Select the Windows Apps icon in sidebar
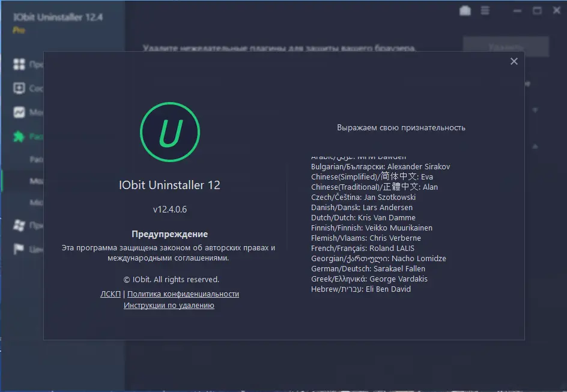 (19, 225)
